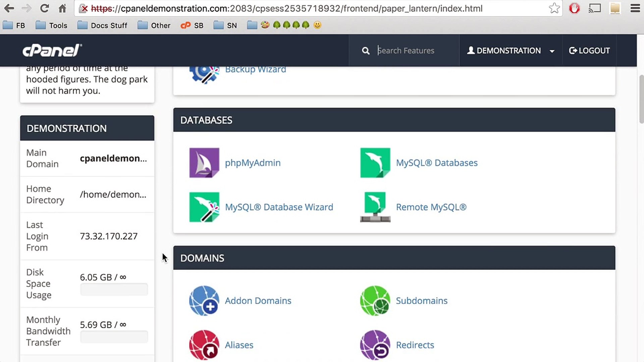Click the browser address bar URL

[x=286, y=8]
